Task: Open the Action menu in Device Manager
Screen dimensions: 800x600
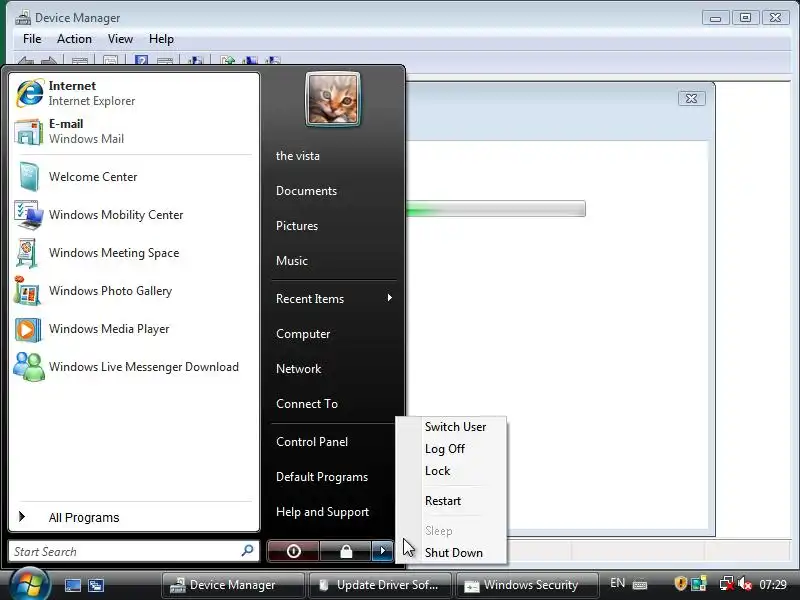Action: 74,39
